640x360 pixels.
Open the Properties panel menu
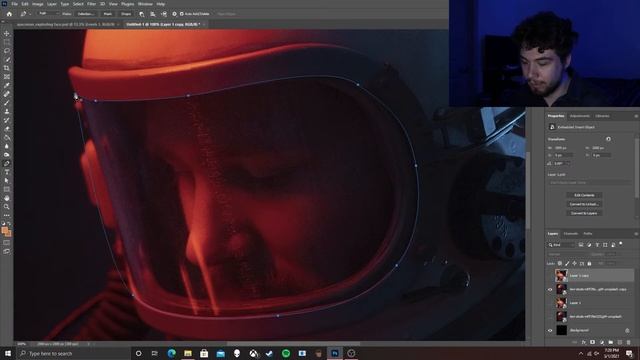pyautogui.click(x=636, y=116)
